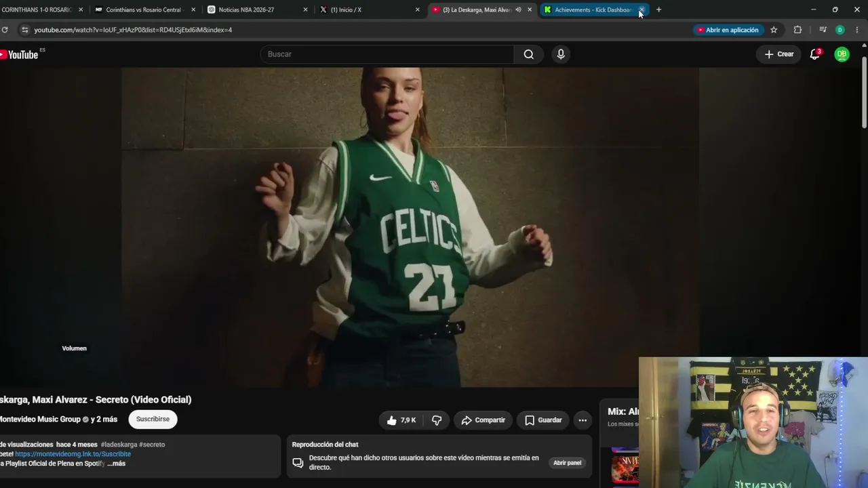
Task: Click the Montevideo Music Group channel name
Action: tap(40, 420)
